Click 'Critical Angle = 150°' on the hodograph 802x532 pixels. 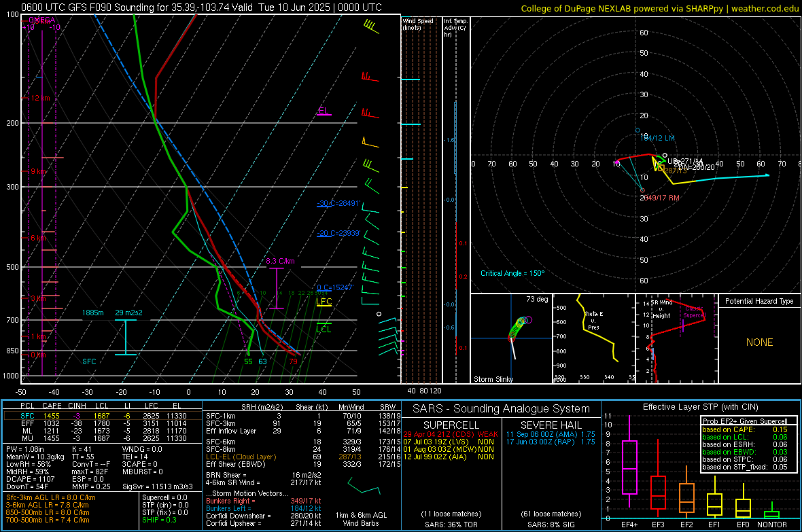tap(512, 273)
